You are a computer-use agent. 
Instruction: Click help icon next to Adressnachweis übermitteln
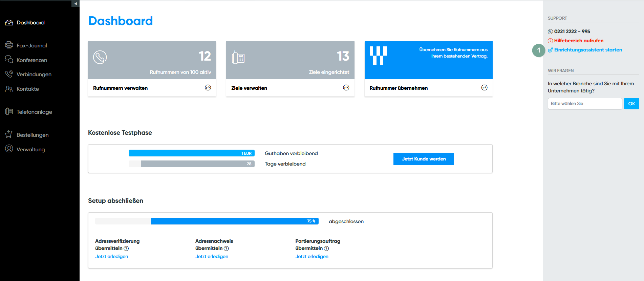click(227, 248)
